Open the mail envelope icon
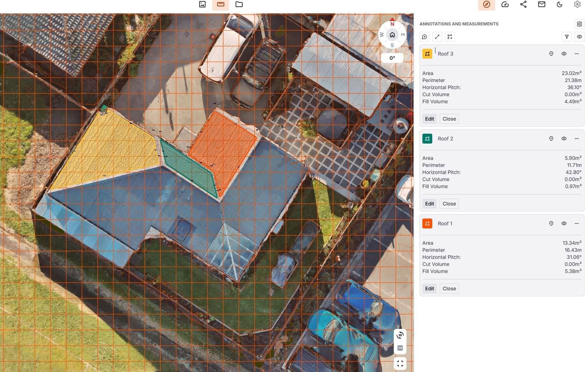 pos(542,4)
